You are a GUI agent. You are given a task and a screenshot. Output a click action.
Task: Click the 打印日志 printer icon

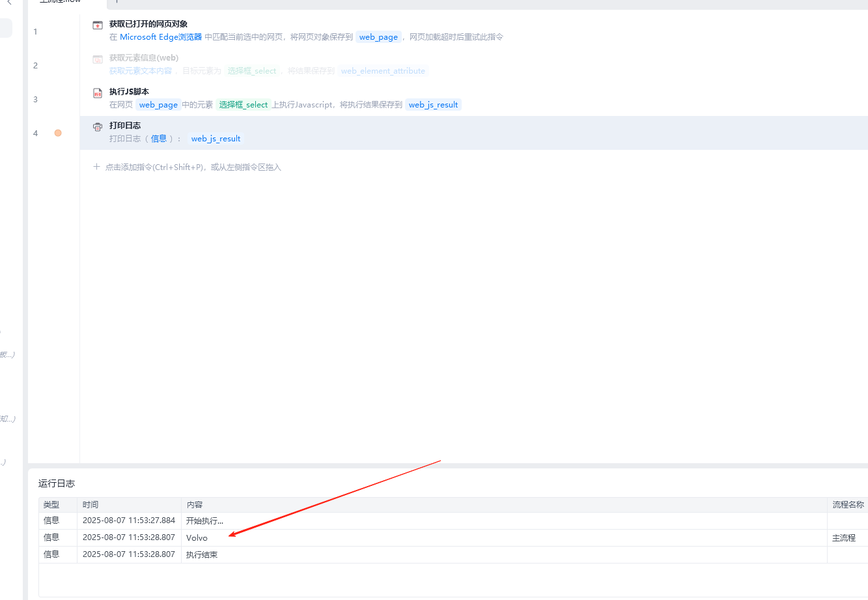pyautogui.click(x=98, y=127)
